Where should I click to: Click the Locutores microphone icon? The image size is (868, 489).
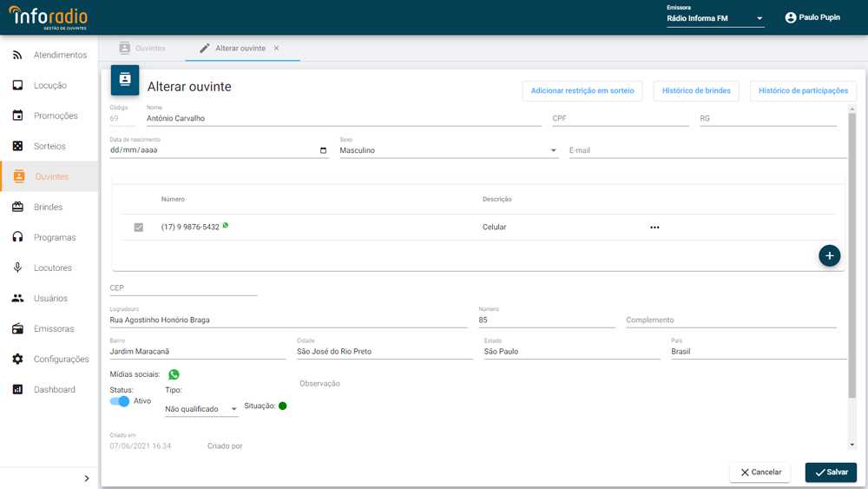coord(17,268)
